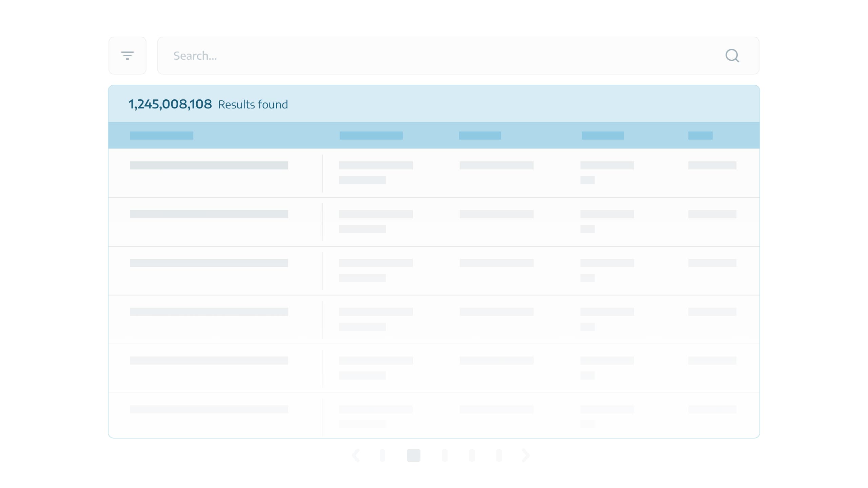Viewport: 868px width, 488px height.
Task: Select the first page placeholder in pagination
Action: pyautogui.click(x=382, y=455)
